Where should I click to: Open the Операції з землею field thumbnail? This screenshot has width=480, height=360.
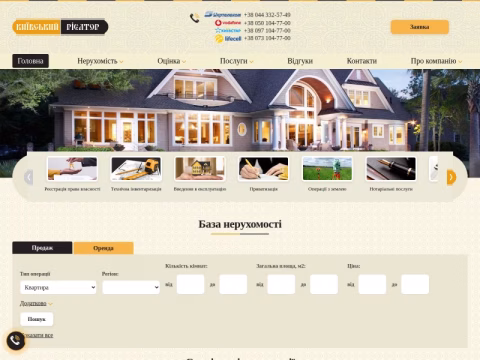pyautogui.click(x=327, y=169)
